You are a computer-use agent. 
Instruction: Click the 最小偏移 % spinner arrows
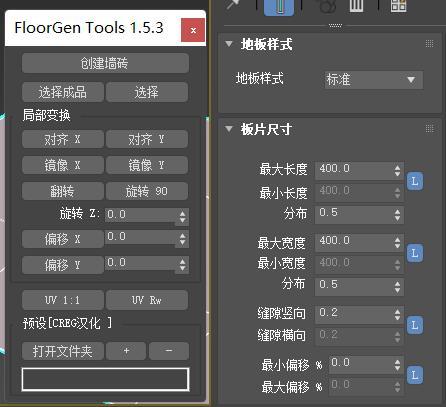point(397,365)
